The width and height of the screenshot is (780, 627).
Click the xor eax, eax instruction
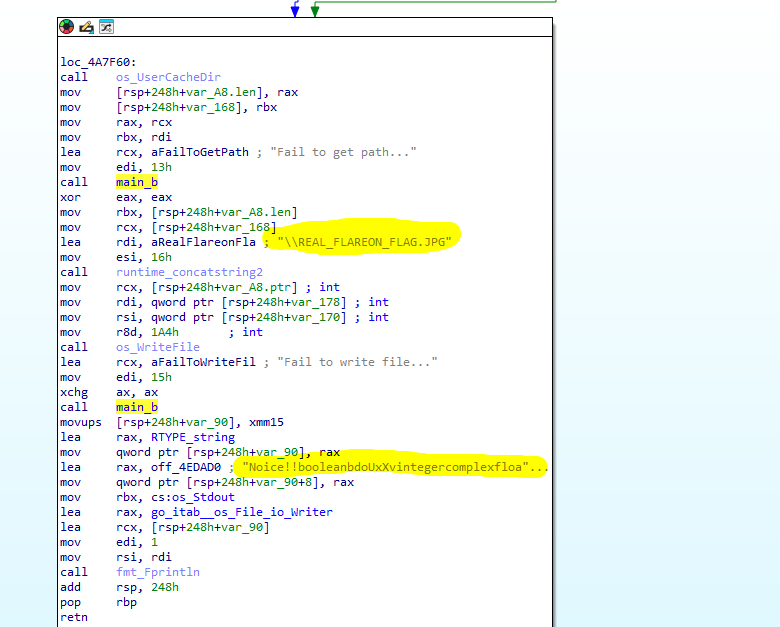[x=116, y=197]
